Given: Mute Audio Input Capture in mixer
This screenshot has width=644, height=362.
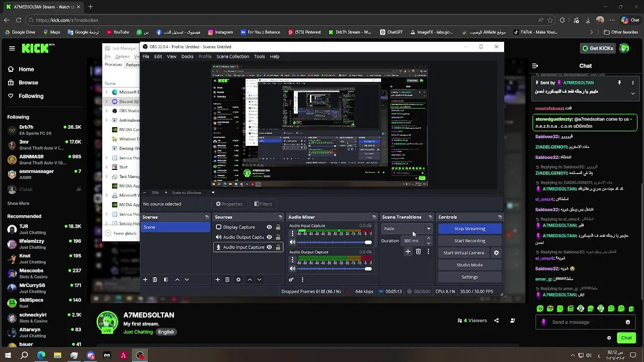Looking at the screenshot, I should 292,242.
